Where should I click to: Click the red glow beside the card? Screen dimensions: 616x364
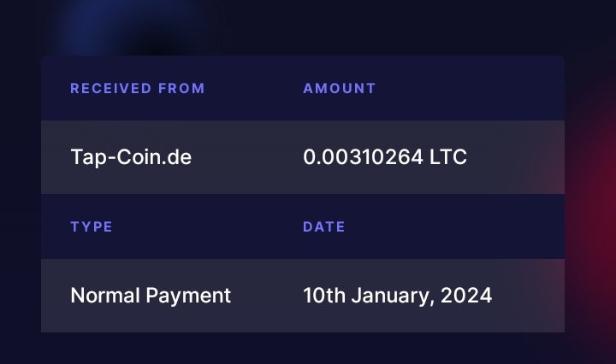[x=591, y=204]
